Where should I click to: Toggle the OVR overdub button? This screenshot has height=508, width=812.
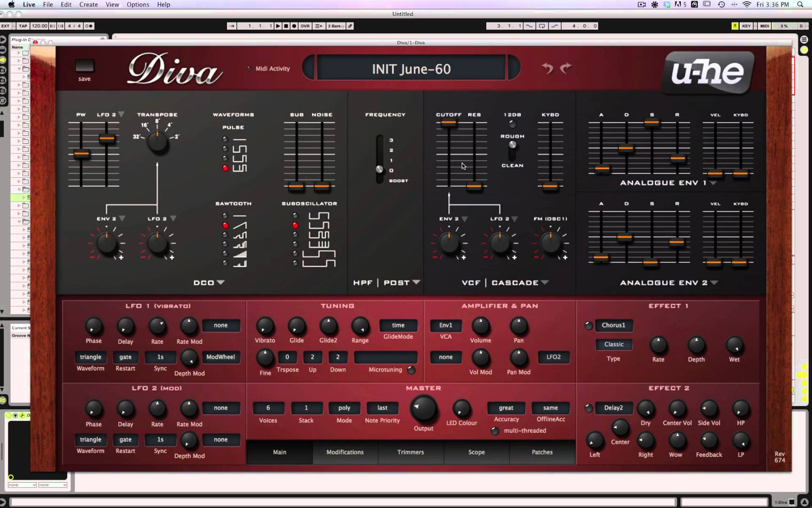click(305, 26)
